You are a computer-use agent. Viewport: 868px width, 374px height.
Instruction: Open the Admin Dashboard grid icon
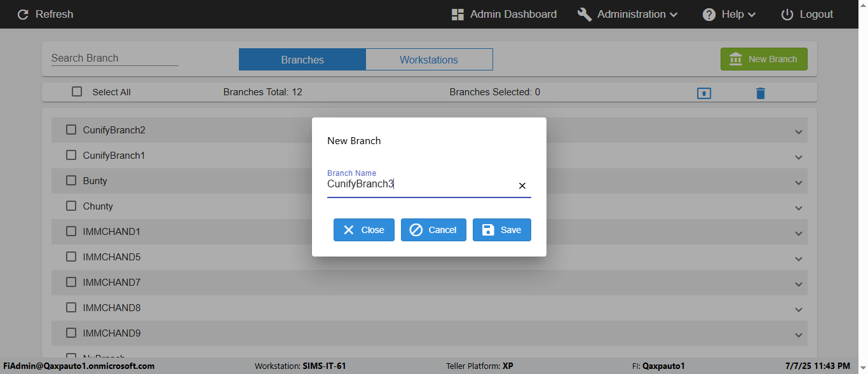(x=458, y=15)
